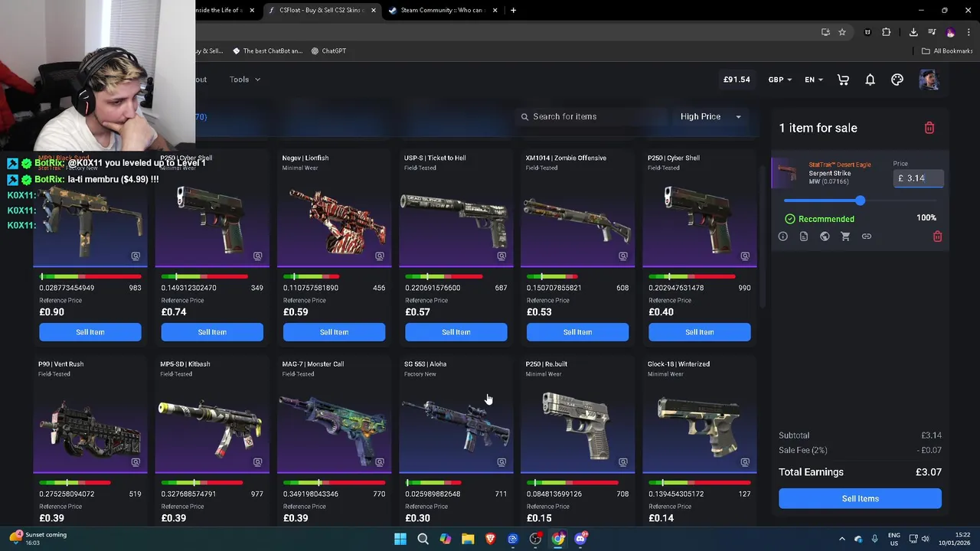Show hidden system tray icons
This screenshot has width=980, height=551.
[842, 539]
